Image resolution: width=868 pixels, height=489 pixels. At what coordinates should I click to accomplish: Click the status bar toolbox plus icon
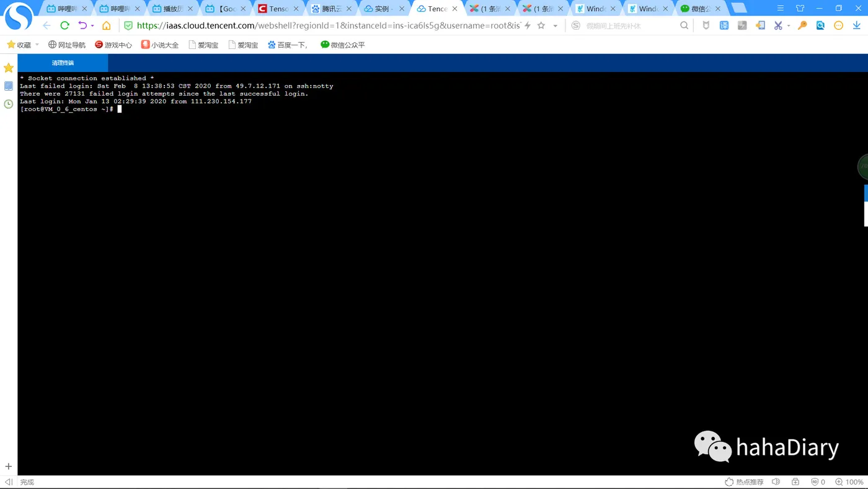[795, 482]
